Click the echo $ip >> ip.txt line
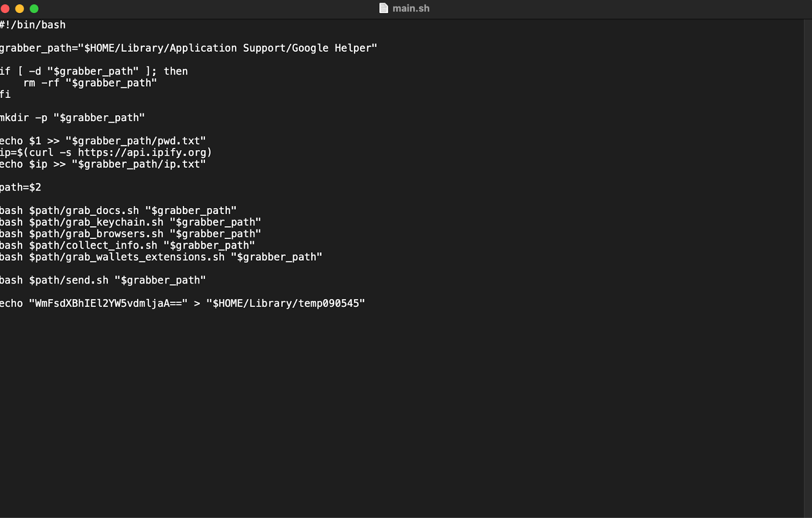The height and width of the screenshot is (518, 812). [x=103, y=164]
